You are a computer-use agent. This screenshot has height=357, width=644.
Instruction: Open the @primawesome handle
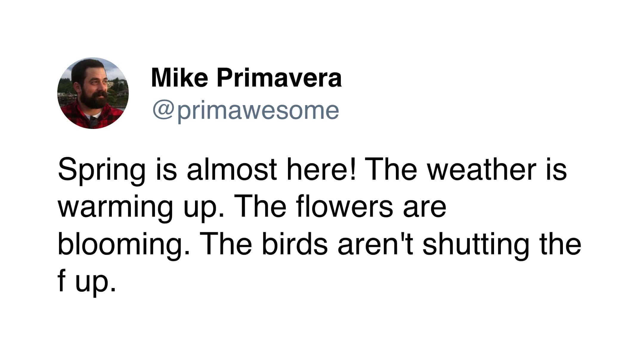246,110
